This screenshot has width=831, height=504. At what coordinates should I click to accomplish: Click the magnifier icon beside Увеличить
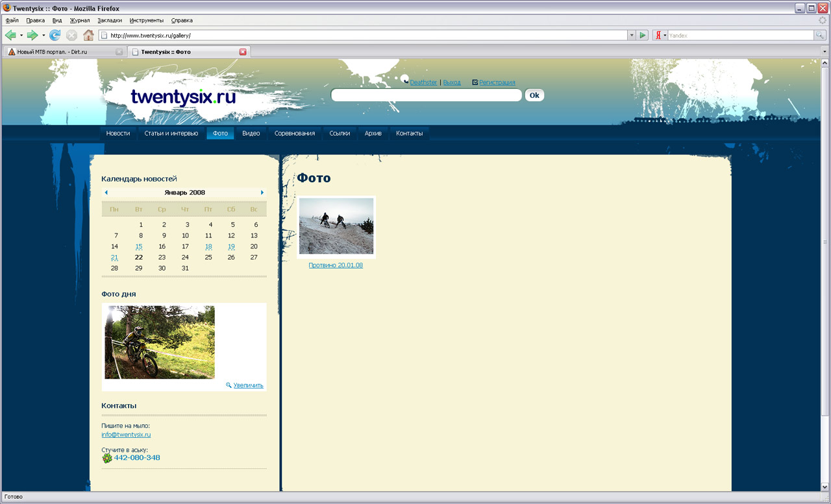pyautogui.click(x=229, y=385)
